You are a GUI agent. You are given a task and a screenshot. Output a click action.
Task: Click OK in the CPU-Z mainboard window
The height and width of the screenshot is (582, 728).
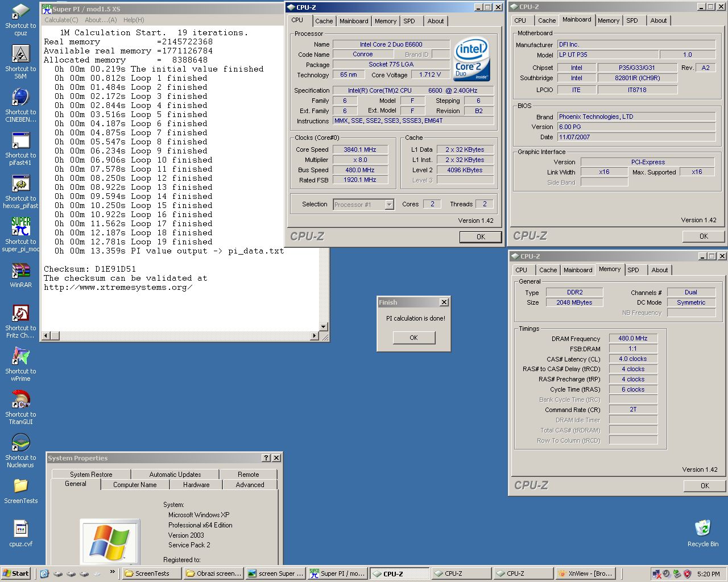[x=704, y=236]
